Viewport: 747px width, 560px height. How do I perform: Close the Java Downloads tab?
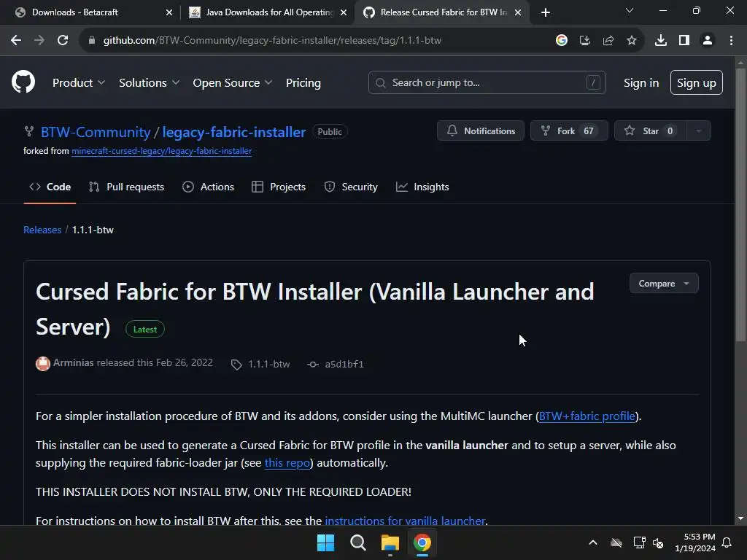tap(344, 12)
